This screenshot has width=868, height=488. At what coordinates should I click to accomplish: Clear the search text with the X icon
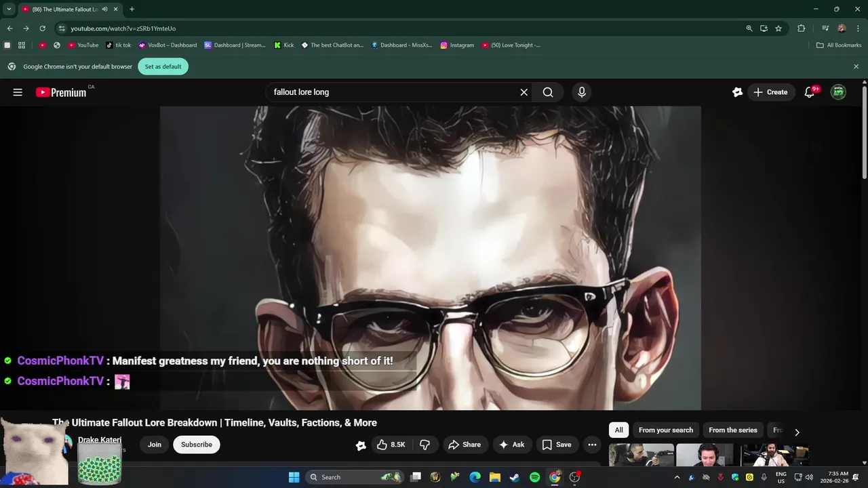tap(524, 92)
